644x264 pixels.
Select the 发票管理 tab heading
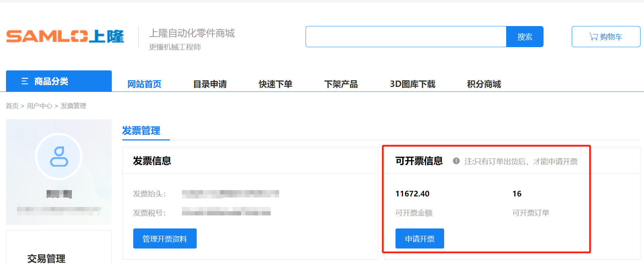pyautogui.click(x=141, y=131)
